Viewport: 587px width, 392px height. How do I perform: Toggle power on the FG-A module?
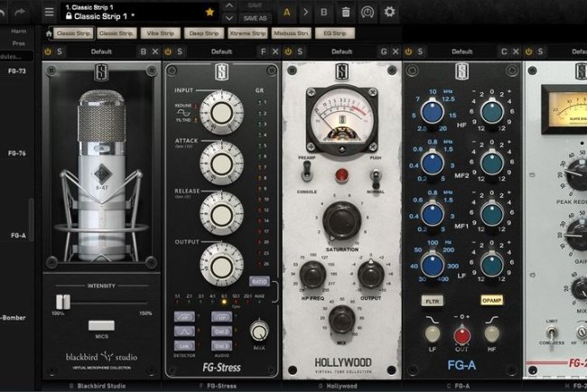click(x=408, y=51)
